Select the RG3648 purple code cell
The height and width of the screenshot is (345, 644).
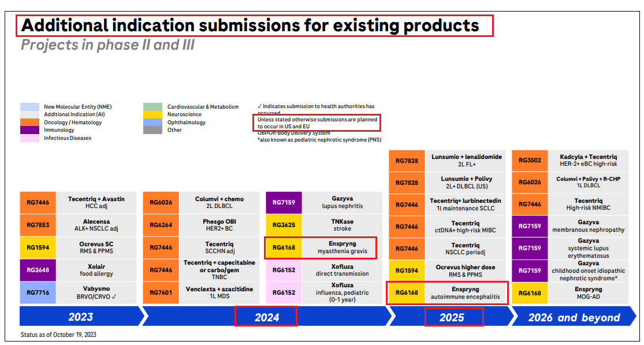coord(39,270)
